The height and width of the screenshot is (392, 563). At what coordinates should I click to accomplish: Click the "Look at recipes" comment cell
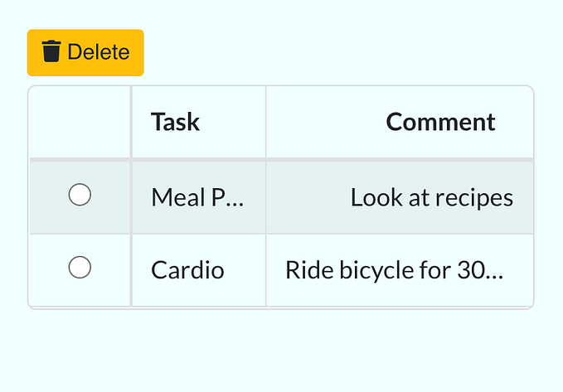click(431, 197)
